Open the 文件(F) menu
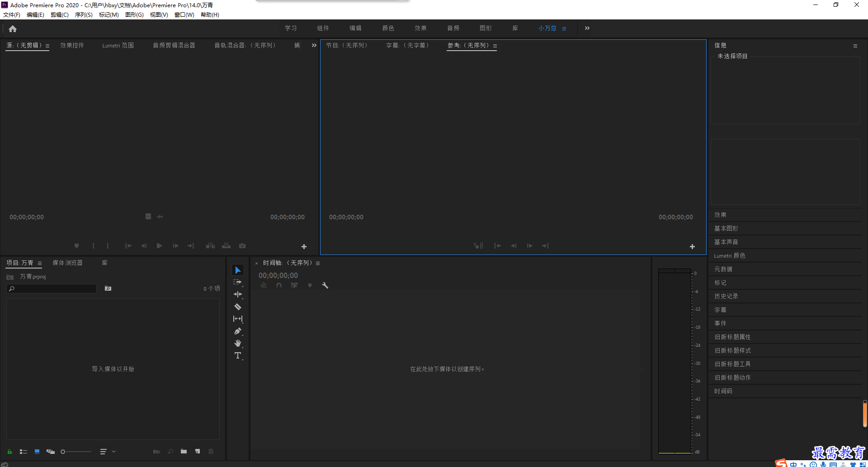Image resolution: width=868 pixels, height=467 pixels. pyautogui.click(x=12, y=15)
